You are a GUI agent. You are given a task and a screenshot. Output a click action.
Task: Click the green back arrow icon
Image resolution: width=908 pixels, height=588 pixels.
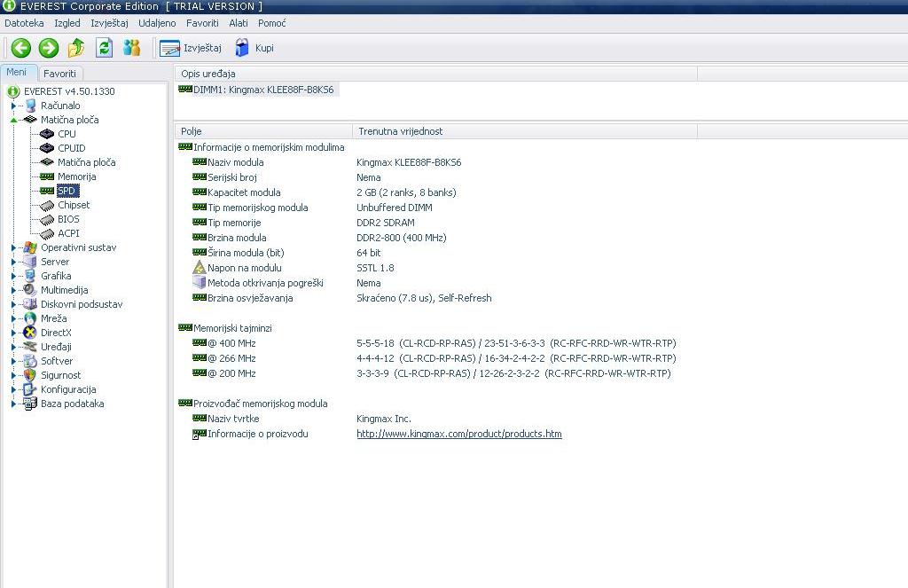(20, 48)
